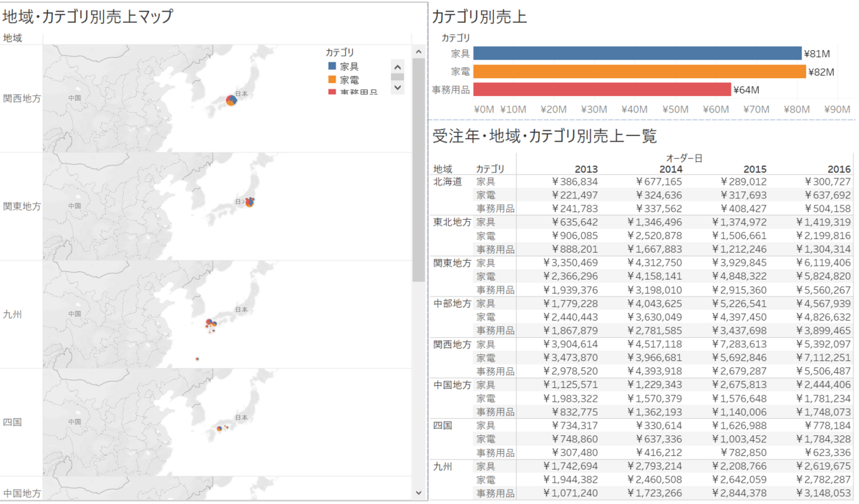Click the 関西地方 region label in table
Image resolution: width=859 pixels, height=504 pixels.
[x=452, y=344]
